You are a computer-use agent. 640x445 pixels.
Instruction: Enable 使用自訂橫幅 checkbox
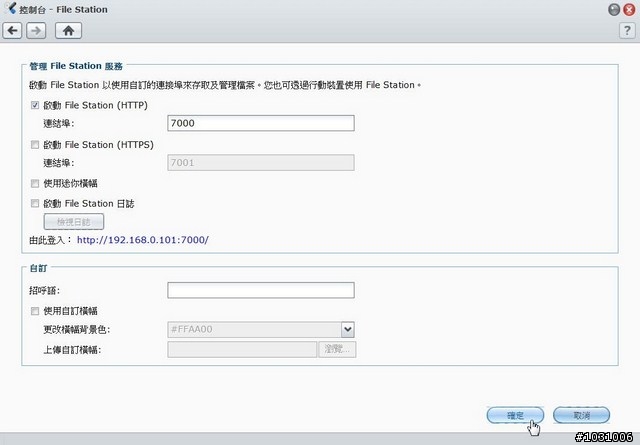pyautogui.click(x=35, y=311)
